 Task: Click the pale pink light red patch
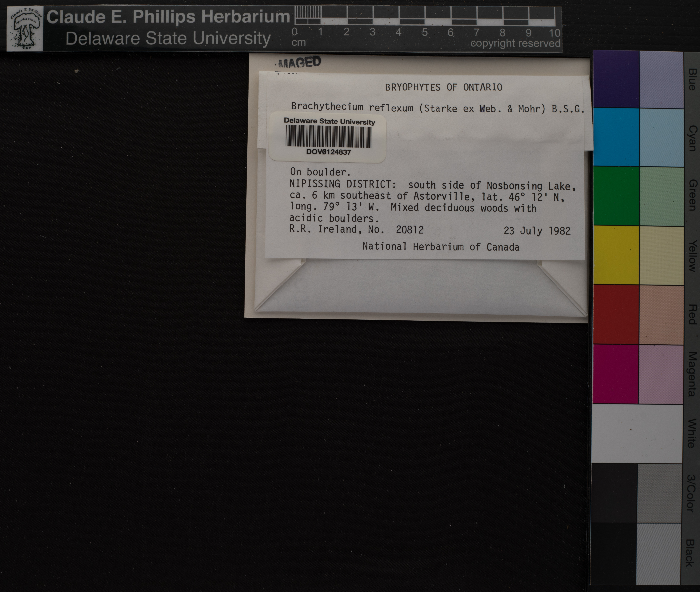point(661,314)
